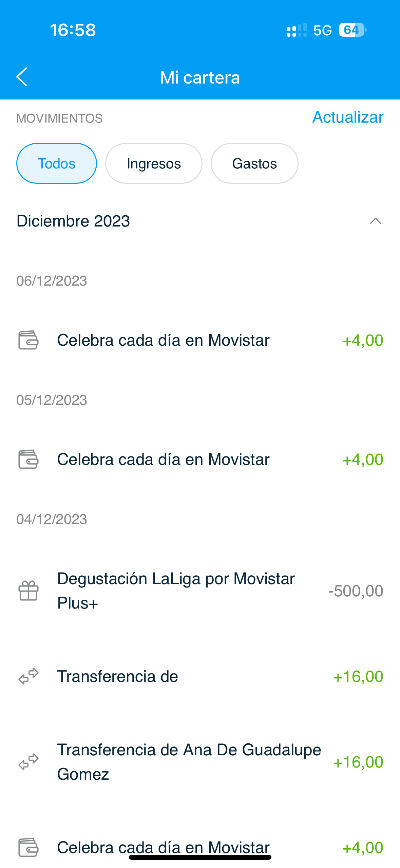Select the Todos filter
Viewport: 400px width, 868px height.
[x=57, y=163]
